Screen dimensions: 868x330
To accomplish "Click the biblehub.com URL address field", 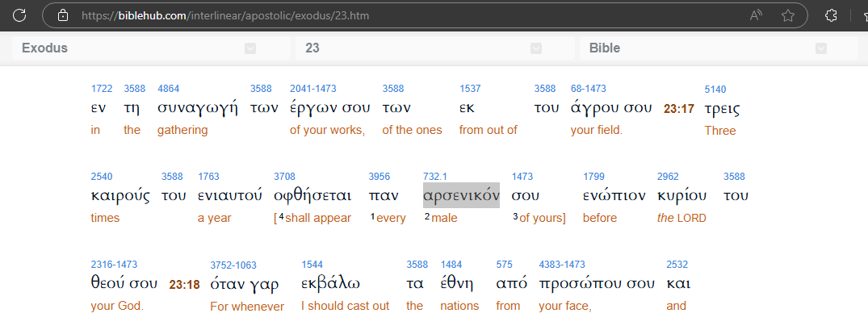I will (323, 15).
